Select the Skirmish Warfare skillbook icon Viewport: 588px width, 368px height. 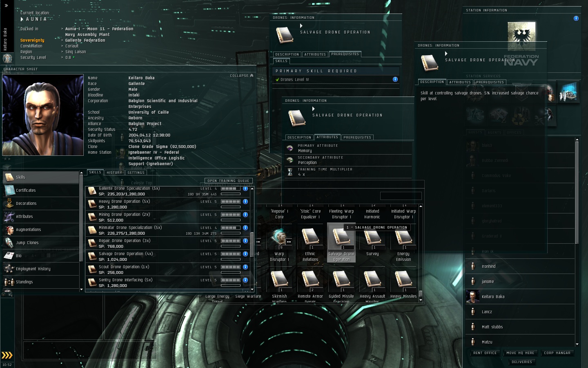pyautogui.click(x=279, y=280)
